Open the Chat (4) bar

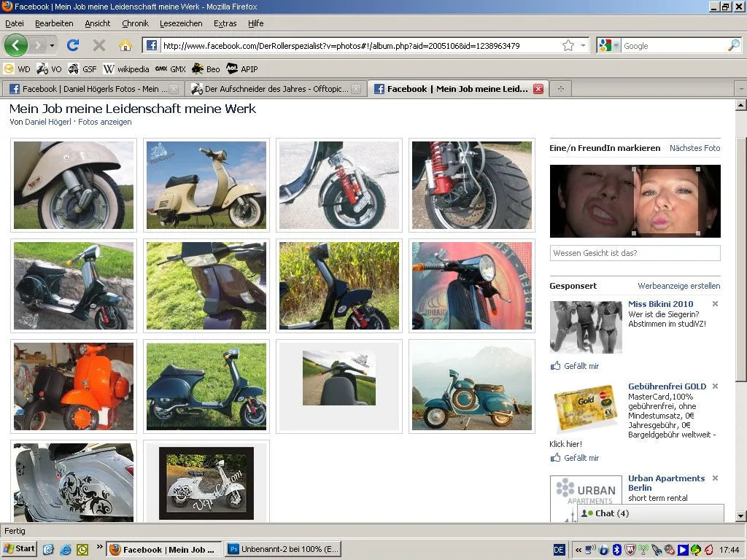(651, 513)
